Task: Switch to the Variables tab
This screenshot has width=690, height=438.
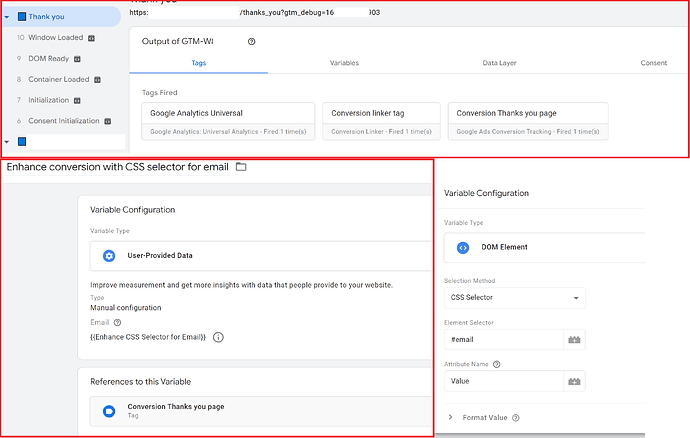Action: [x=344, y=63]
